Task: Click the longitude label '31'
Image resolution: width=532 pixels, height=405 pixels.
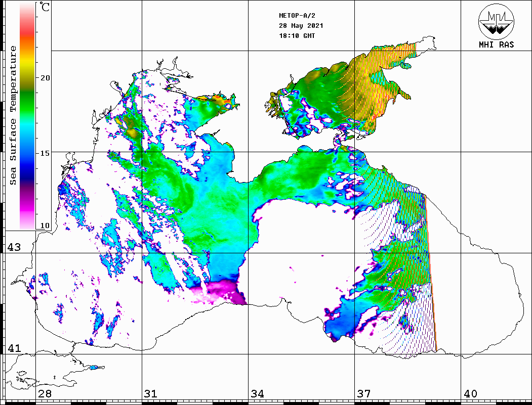Action: [x=151, y=394]
